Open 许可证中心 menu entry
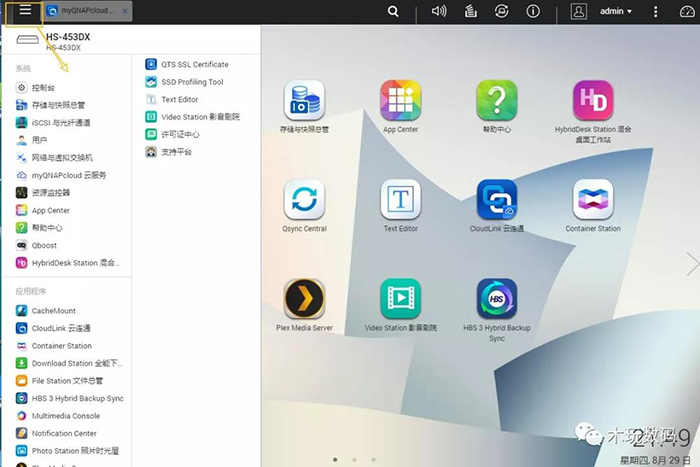The height and width of the screenshot is (467, 700). pos(172,134)
